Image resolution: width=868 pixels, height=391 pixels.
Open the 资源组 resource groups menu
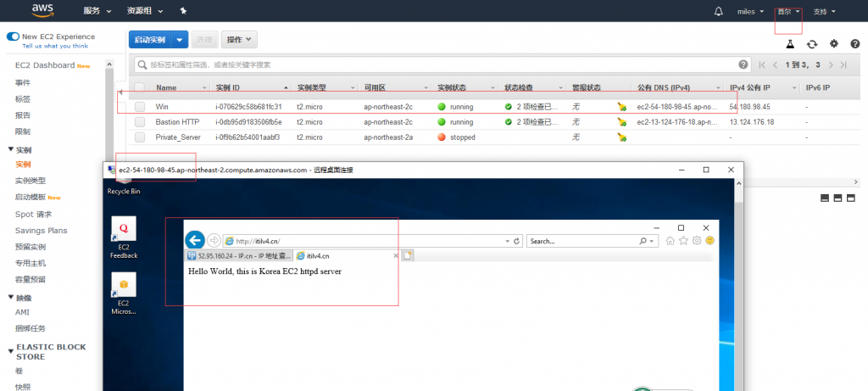(x=145, y=11)
